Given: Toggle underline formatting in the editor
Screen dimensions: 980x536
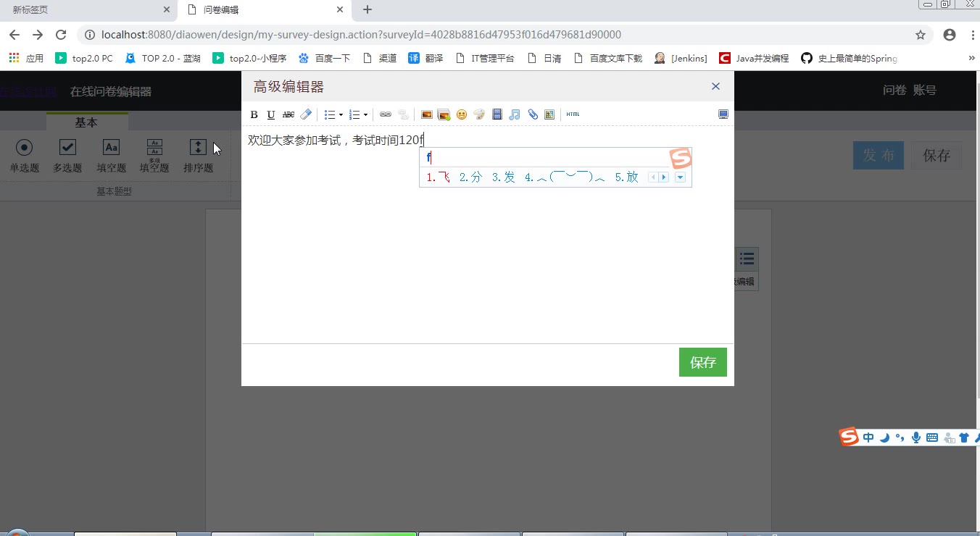Looking at the screenshot, I should pos(271,114).
